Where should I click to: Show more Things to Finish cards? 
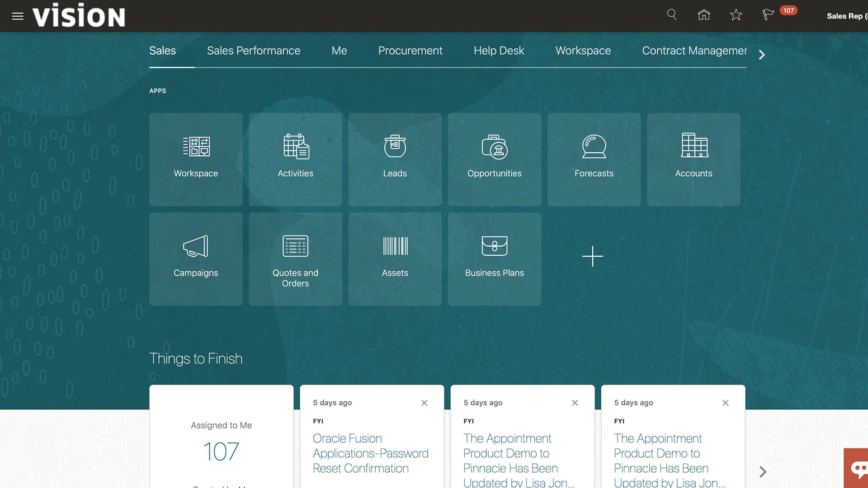pyautogui.click(x=763, y=472)
